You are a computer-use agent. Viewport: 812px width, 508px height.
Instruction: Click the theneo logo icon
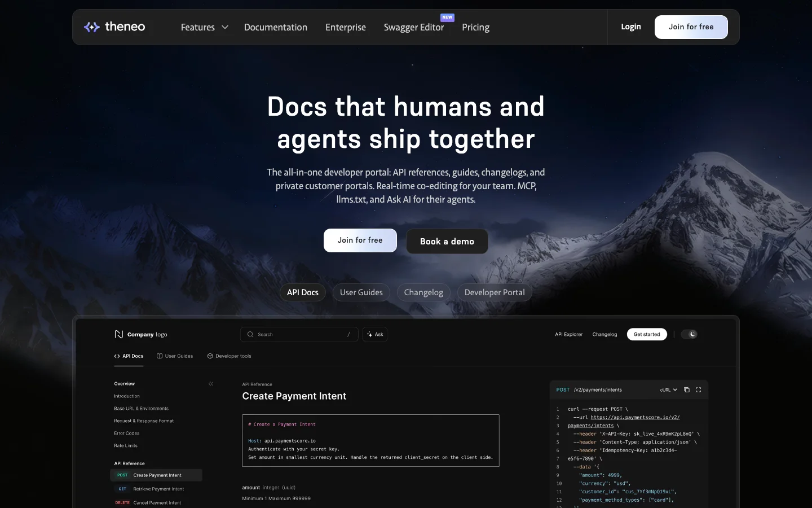[x=91, y=27]
